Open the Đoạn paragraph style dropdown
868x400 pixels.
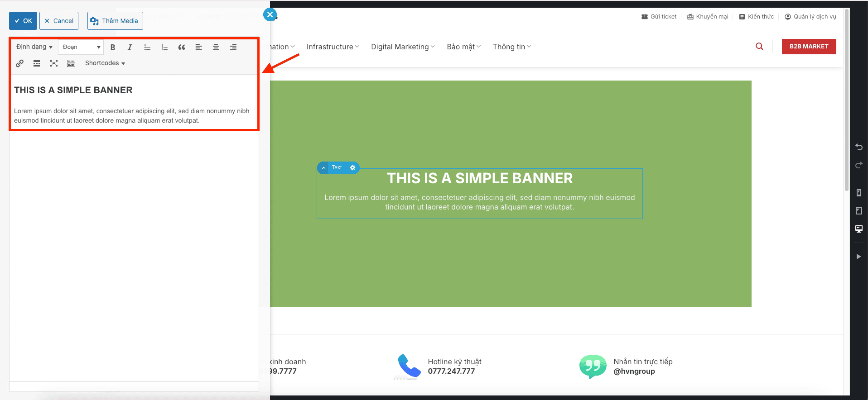(81, 47)
